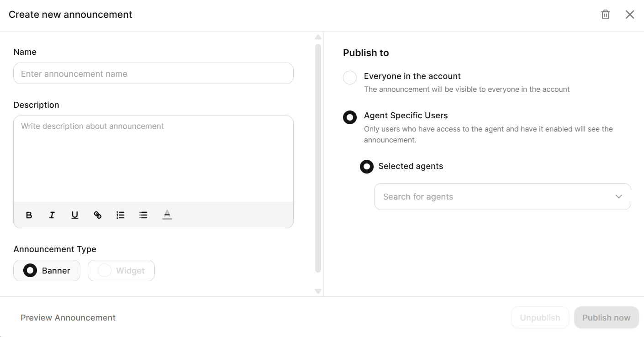Apply italic formatting in description editor
Viewport: 644px width, 337px height.
tap(52, 215)
